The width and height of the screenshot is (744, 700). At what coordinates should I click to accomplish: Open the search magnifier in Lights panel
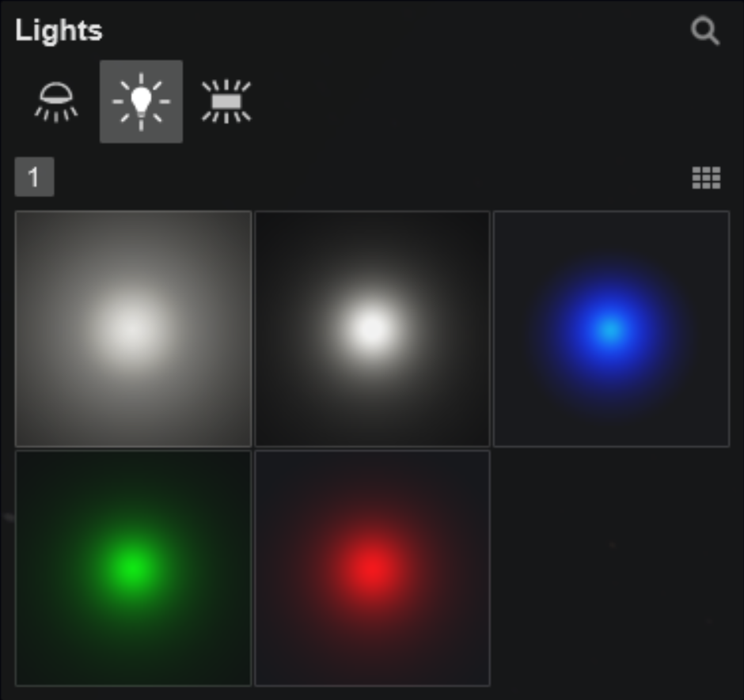[704, 32]
